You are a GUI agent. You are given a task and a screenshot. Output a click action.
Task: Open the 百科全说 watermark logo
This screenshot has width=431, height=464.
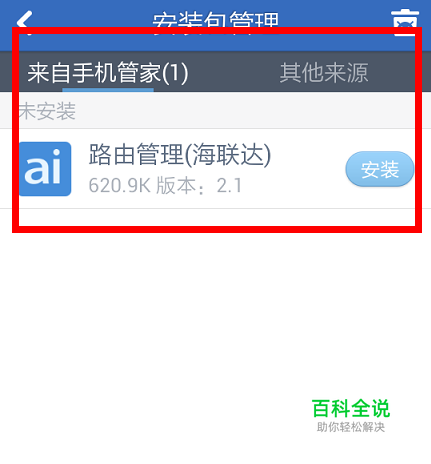click(351, 408)
